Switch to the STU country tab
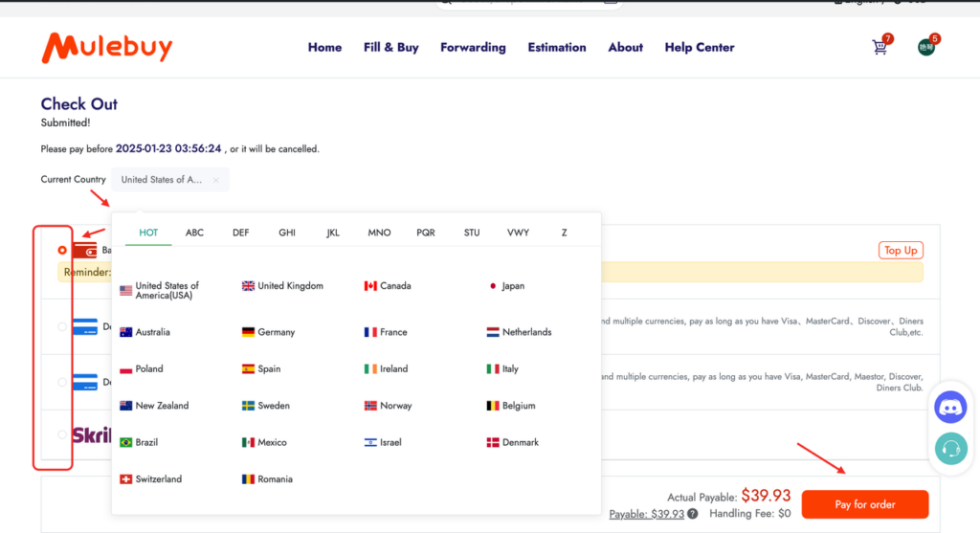Screen dimensions: 980x533 (472, 233)
